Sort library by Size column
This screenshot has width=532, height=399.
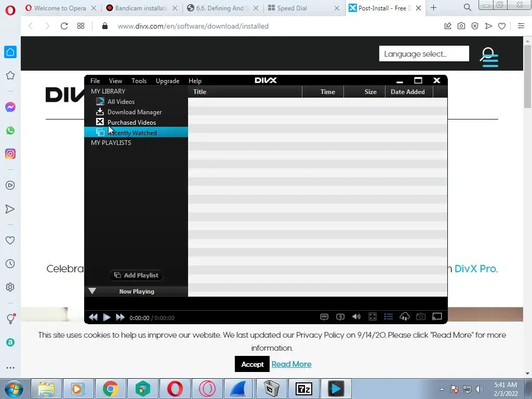365,91
